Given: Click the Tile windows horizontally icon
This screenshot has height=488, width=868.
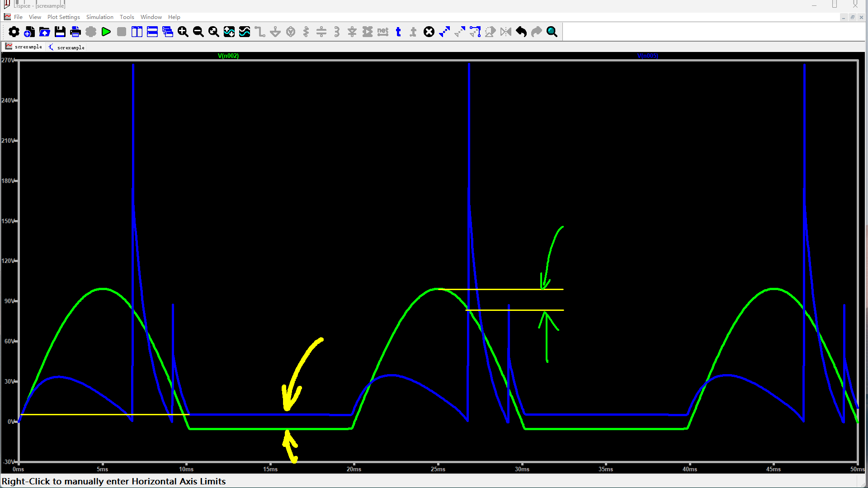Looking at the screenshot, I should point(152,32).
